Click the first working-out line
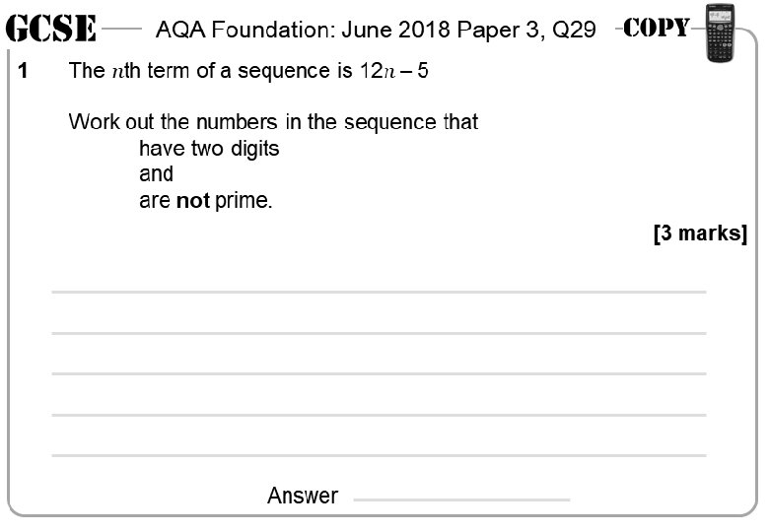 (x=380, y=292)
